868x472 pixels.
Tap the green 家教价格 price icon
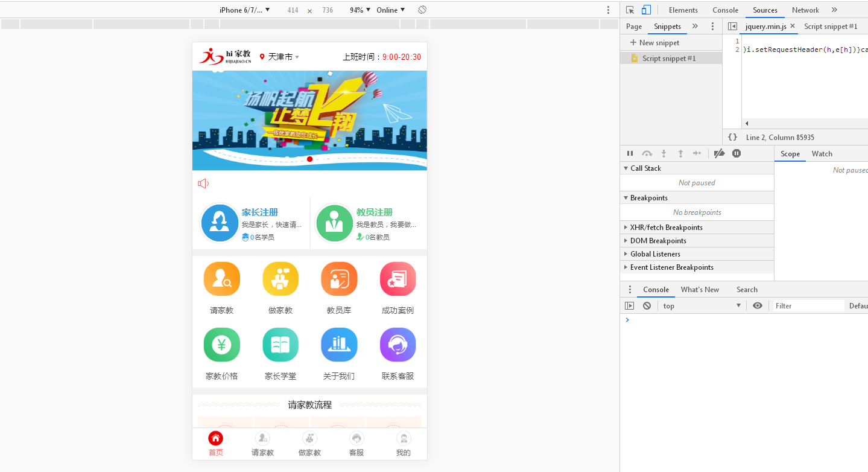pyautogui.click(x=221, y=344)
